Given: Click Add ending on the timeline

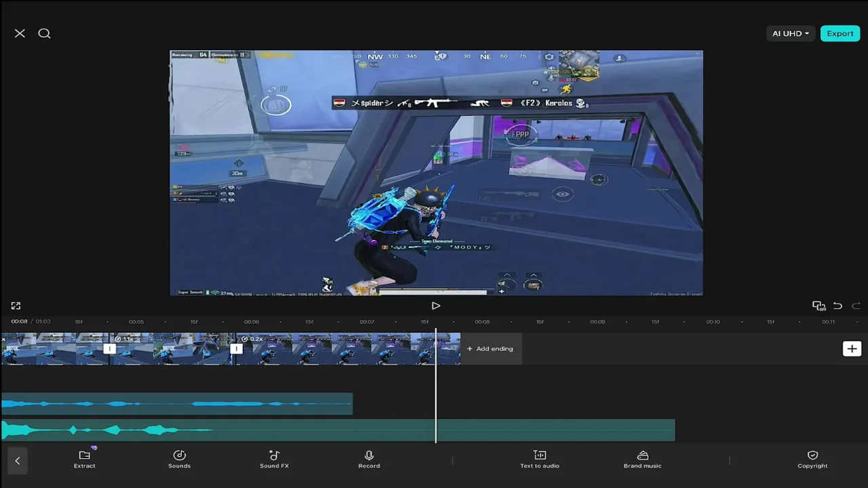Looking at the screenshot, I should click(490, 348).
